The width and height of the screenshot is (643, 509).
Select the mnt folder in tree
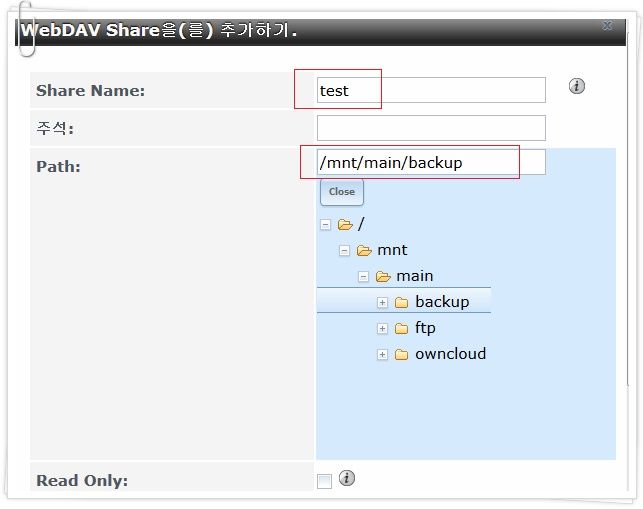(392, 250)
